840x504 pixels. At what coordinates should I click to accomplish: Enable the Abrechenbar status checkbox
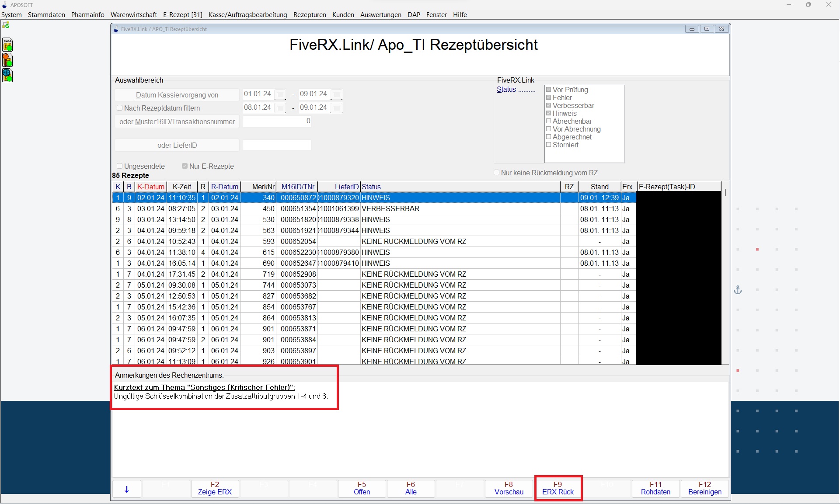point(548,121)
